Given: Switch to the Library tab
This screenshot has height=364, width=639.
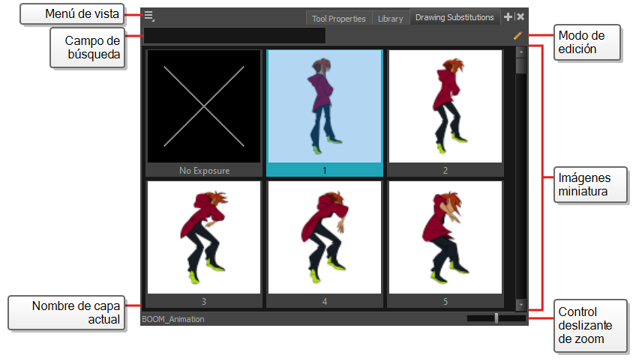Looking at the screenshot, I should point(390,19).
